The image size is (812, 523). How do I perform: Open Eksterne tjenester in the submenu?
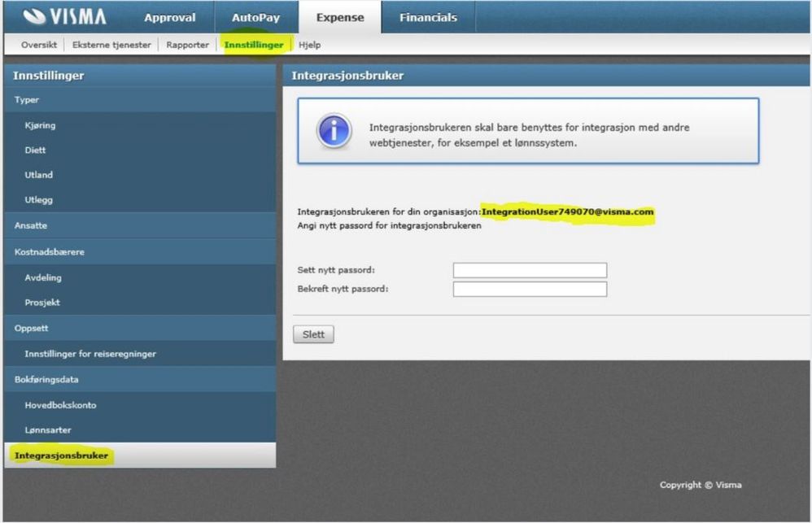pos(111,45)
